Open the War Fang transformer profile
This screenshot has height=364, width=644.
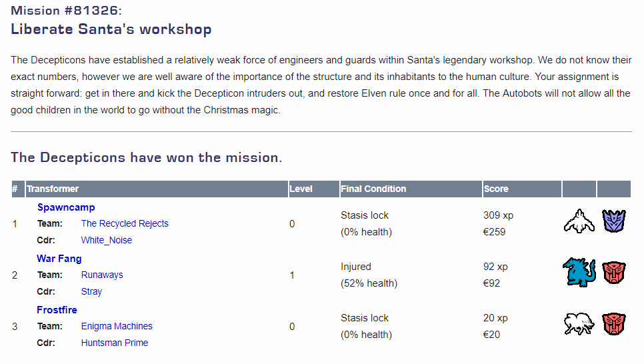[59, 259]
